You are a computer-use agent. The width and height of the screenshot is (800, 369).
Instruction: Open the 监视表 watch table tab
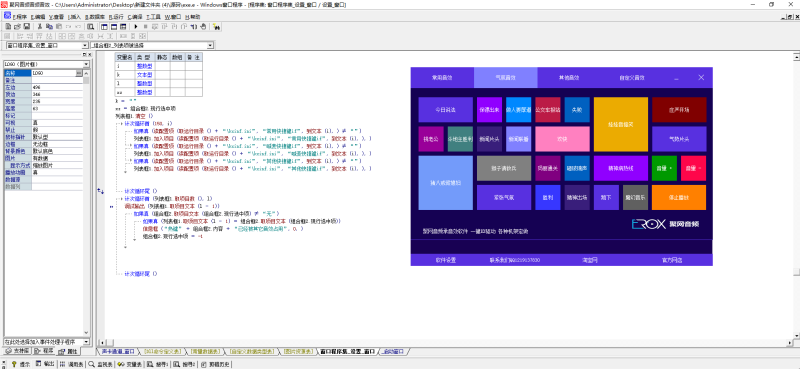click(100, 364)
